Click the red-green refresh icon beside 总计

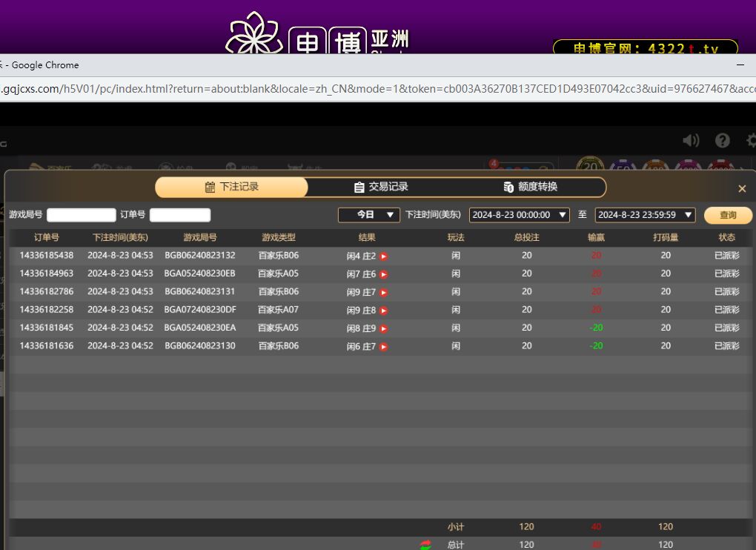click(x=425, y=545)
